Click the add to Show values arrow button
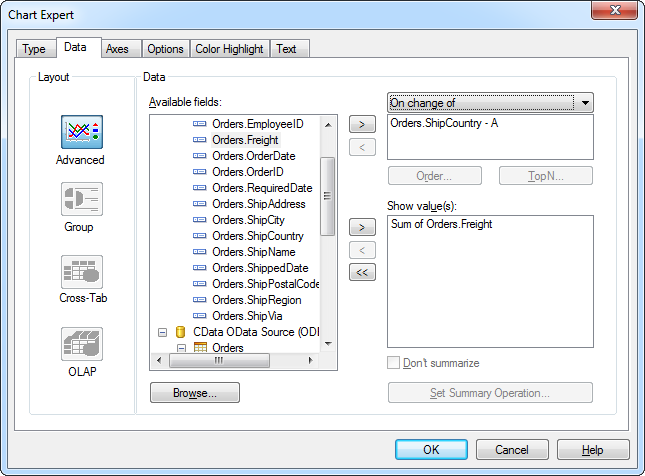The image size is (645, 476). (361, 228)
